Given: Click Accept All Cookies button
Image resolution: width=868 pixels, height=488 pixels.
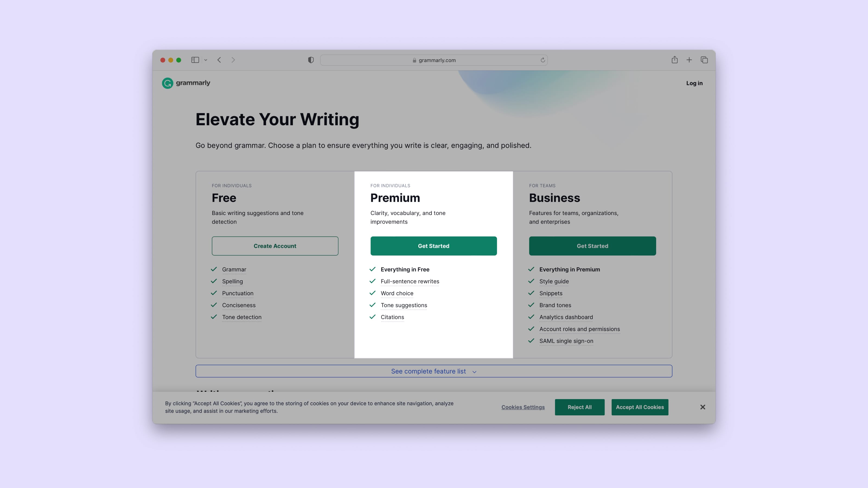Looking at the screenshot, I should pyautogui.click(x=640, y=407).
